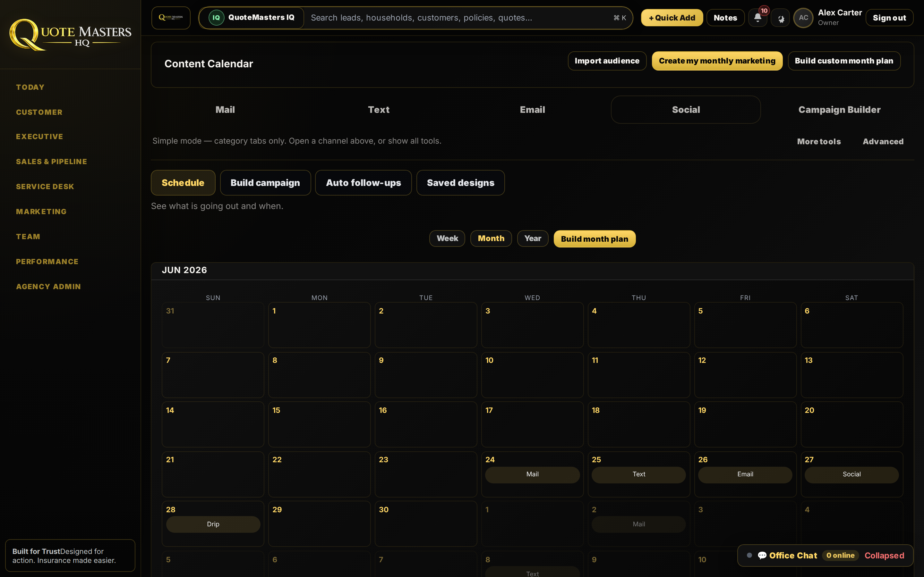This screenshot has width=924, height=577.
Task: Show More tools options
Action: [x=819, y=141]
